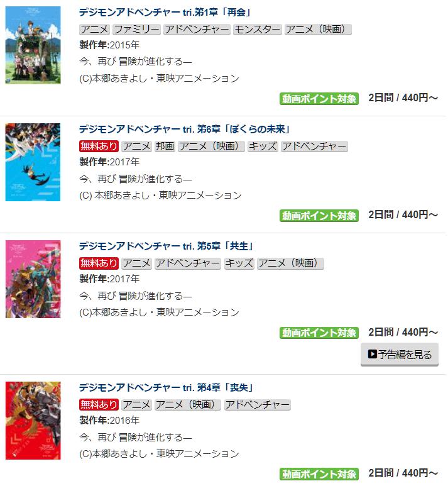This screenshot has width=448, height=486.
Task: Click the red 第4章 poster thumbnail
Action: (x=33, y=421)
